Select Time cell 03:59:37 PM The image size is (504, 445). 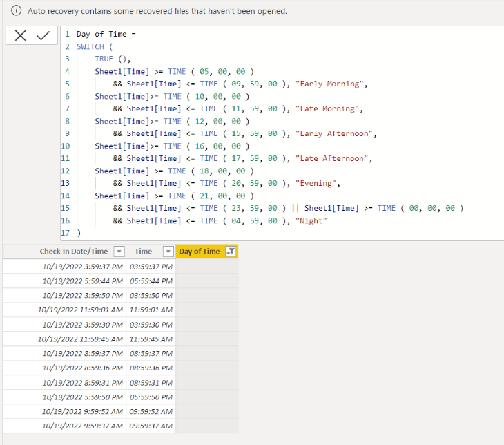[151, 267]
